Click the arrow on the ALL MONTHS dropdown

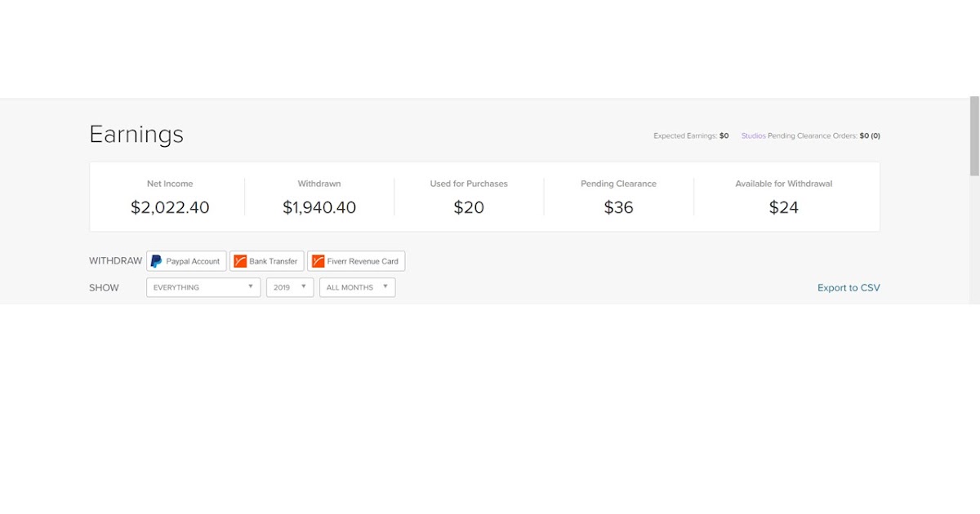385,287
